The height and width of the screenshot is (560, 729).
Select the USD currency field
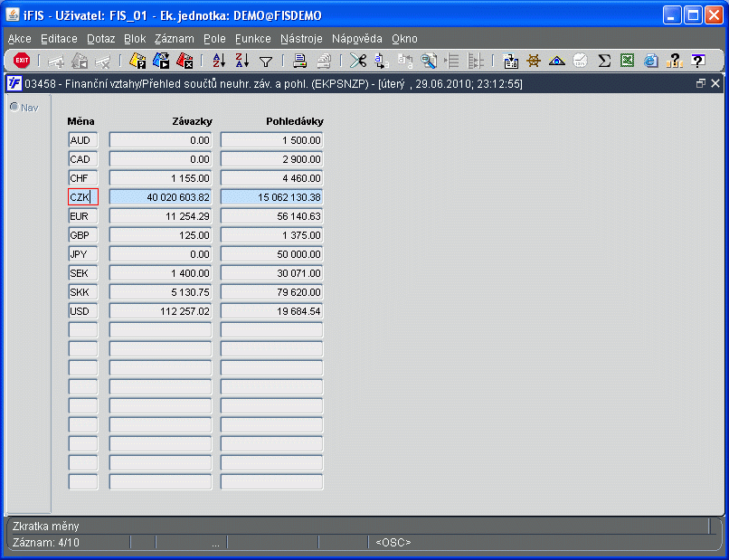(x=83, y=311)
